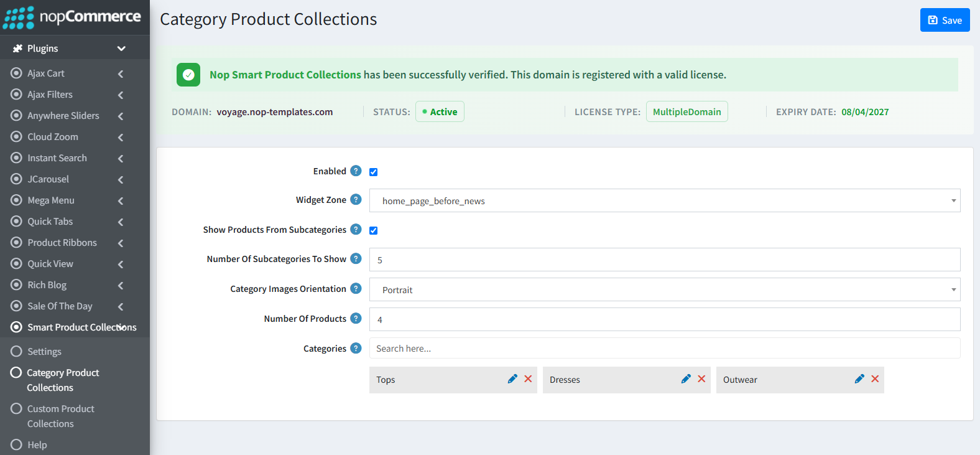The height and width of the screenshot is (455, 980).
Task: Edit the Outwear category with pencil icon
Action: point(859,379)
